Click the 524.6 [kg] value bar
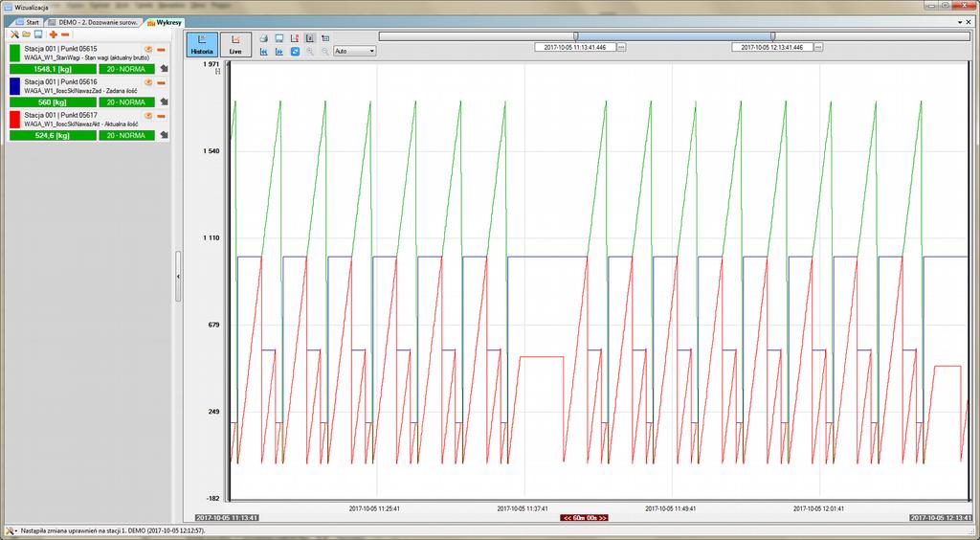Viewport: 980px width, 540px height. pos(54,135)
